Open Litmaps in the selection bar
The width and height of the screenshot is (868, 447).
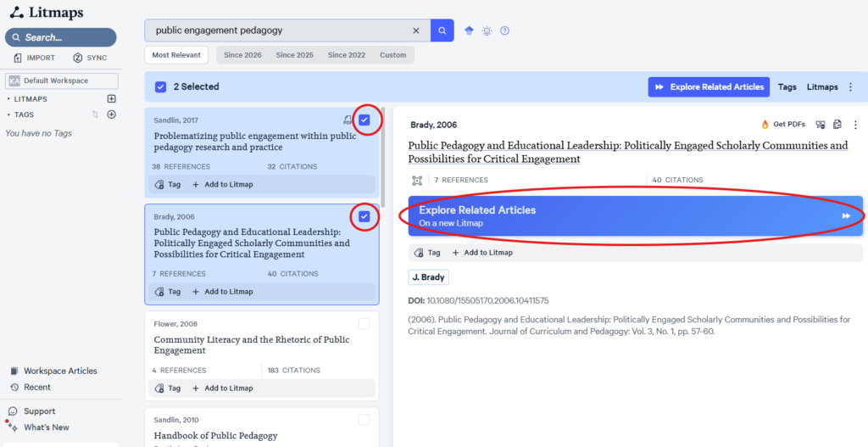coord(822,87)
